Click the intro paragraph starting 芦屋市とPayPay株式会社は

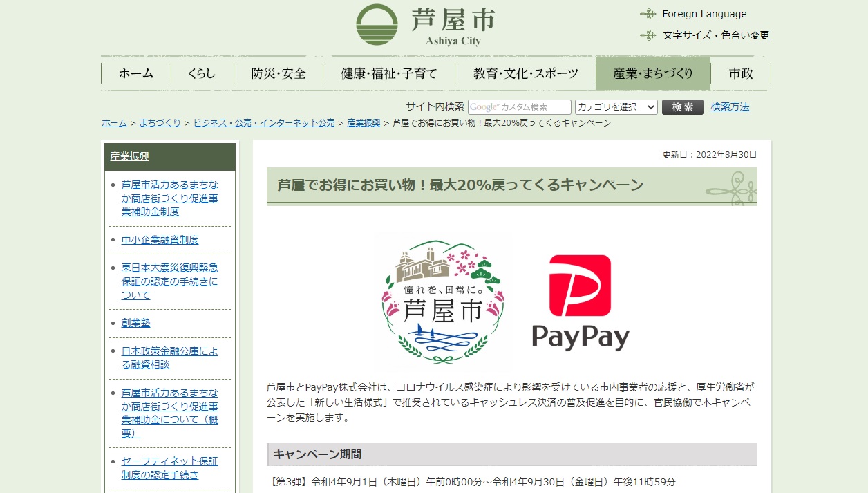pos(511,402)
